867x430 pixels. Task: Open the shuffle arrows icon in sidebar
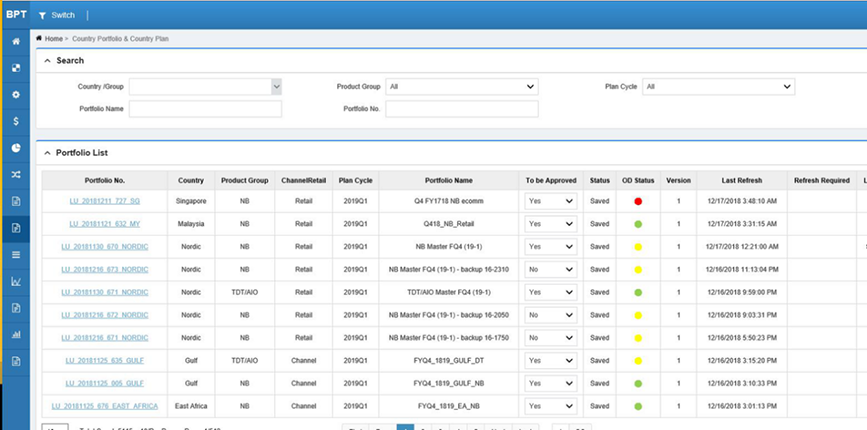click(x=16, y=175)
